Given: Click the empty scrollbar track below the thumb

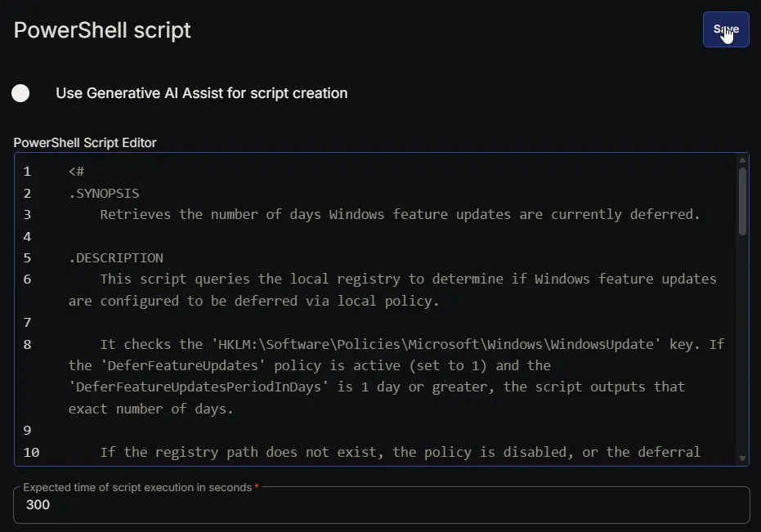Looking at the screenshot, I should coord(742,343).
